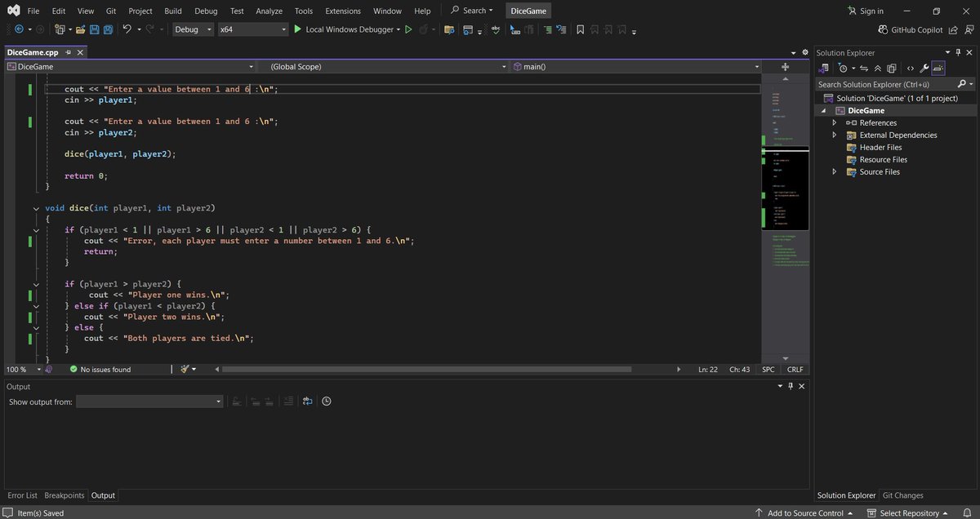
Task: Click the bookmark toggle icon in toolbar
Action: pyautogui.click(x=580, y=29)
